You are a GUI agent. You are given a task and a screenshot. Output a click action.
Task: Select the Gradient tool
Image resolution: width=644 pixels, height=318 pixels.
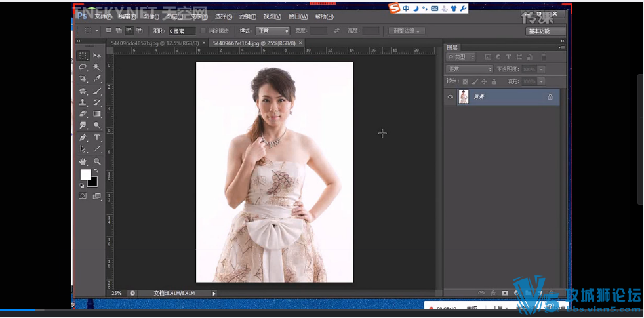click(x=97, y=114)
